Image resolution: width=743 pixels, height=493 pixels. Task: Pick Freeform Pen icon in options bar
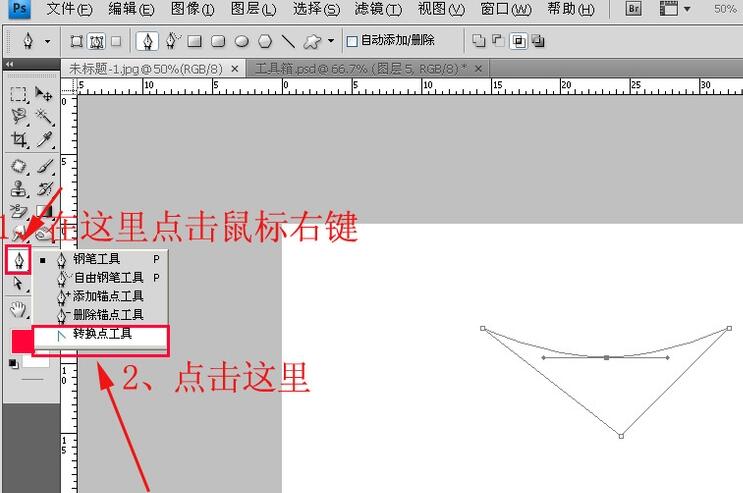(172, 41)
